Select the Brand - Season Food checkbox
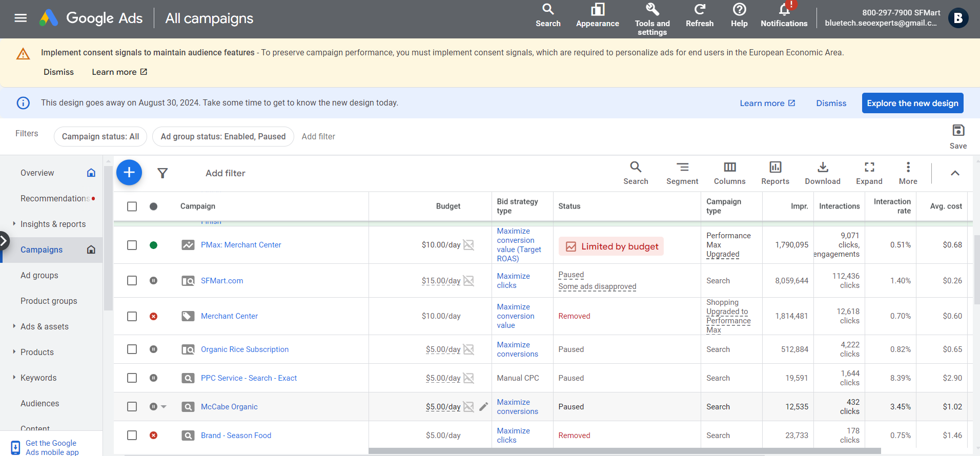 point(132,436)
